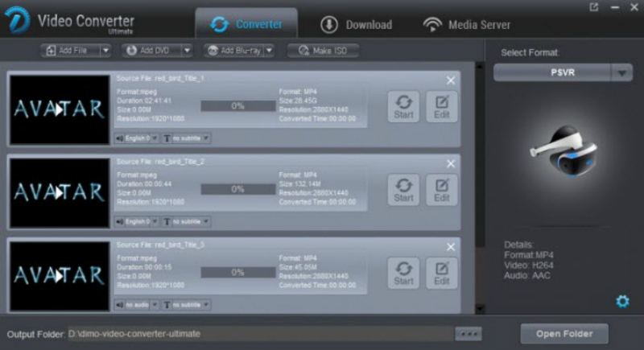Click the file list scrollbar down arrow
The height and width of the screenshot is (350, 644).
pyautogui.click(x=480, y=308)
